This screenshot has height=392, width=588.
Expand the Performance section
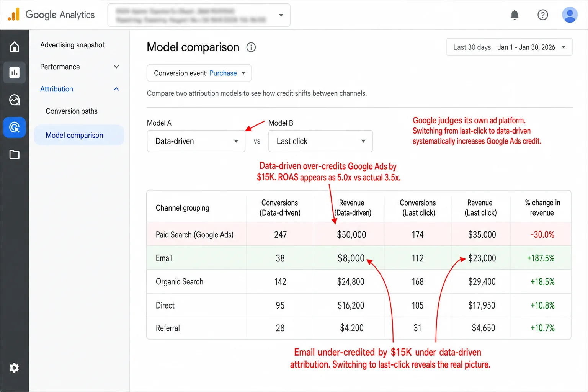[x=79, y=67]
